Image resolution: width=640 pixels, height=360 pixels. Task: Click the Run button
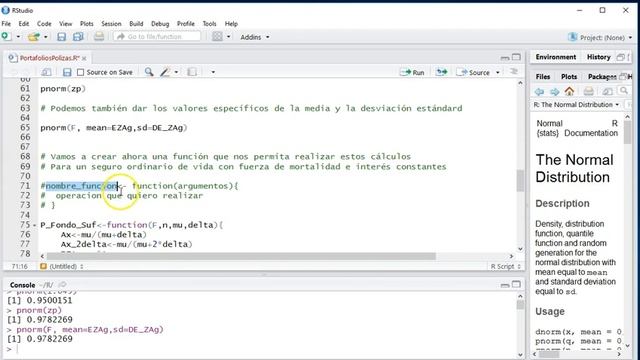click(413, 72)
